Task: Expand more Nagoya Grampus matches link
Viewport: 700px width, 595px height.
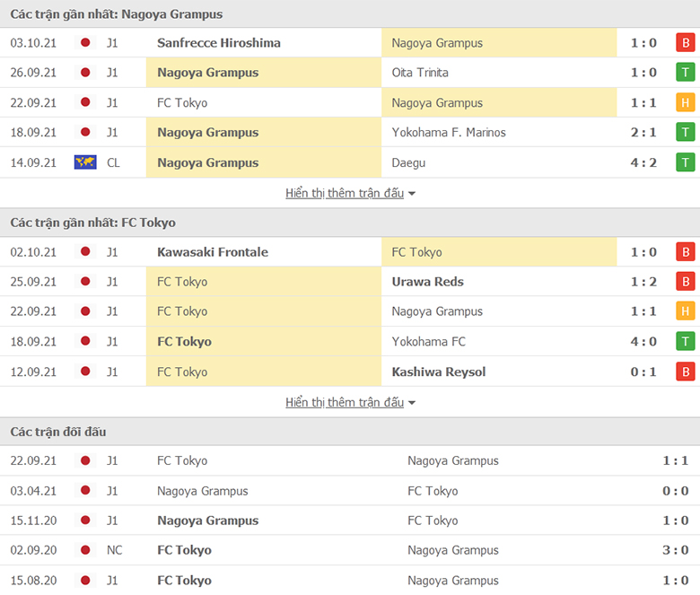Action: coord(345,193)
